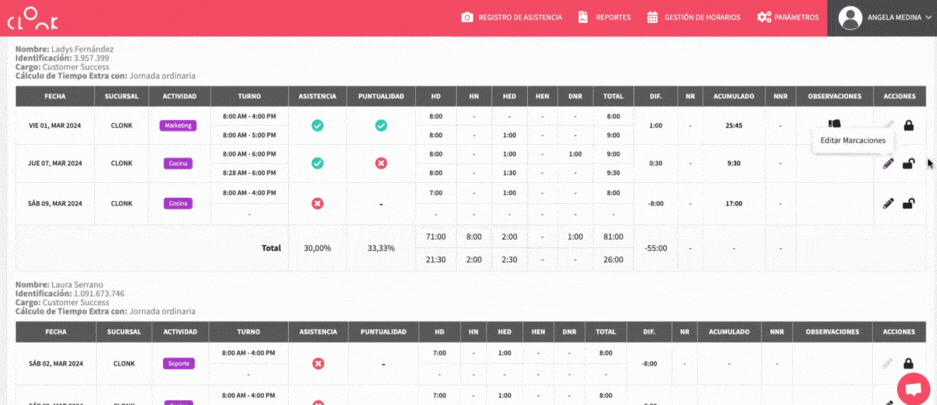
Task: Click the Cocina tag on SÁB 09 row
Action: [178, 203]
